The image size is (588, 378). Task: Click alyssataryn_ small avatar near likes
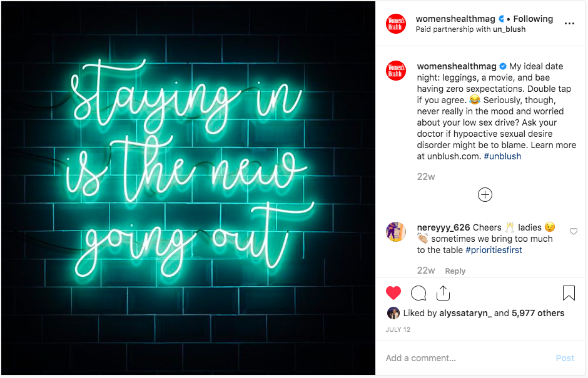[393, 313]
